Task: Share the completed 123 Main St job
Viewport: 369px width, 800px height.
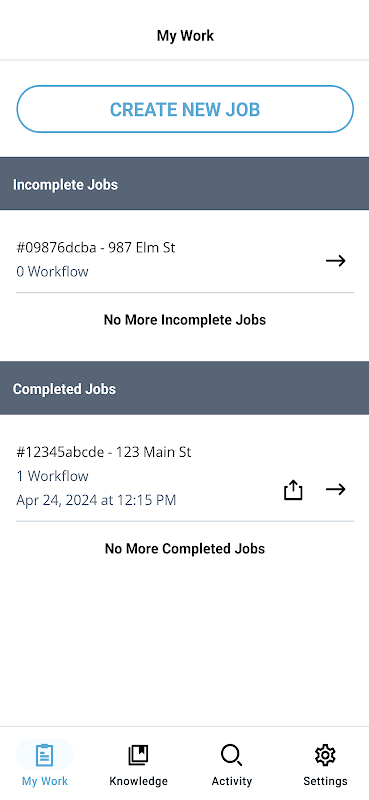Action: pyautogui.click(x=293, y=490)
